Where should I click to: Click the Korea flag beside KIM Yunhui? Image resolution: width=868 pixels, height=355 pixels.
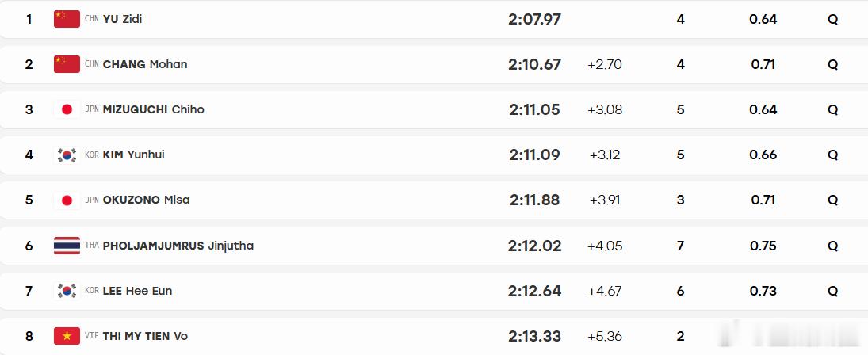(x=67, y=155)
